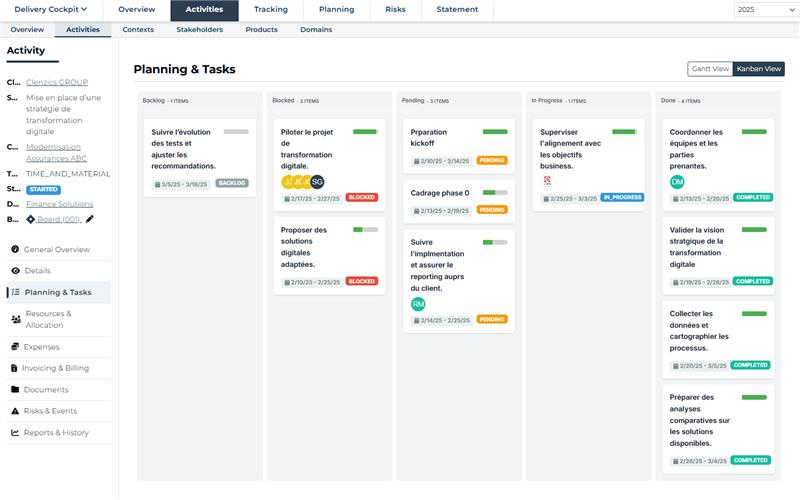
Task: Open the Préparer des analyses comparatives card
Action: pos(718,429)
